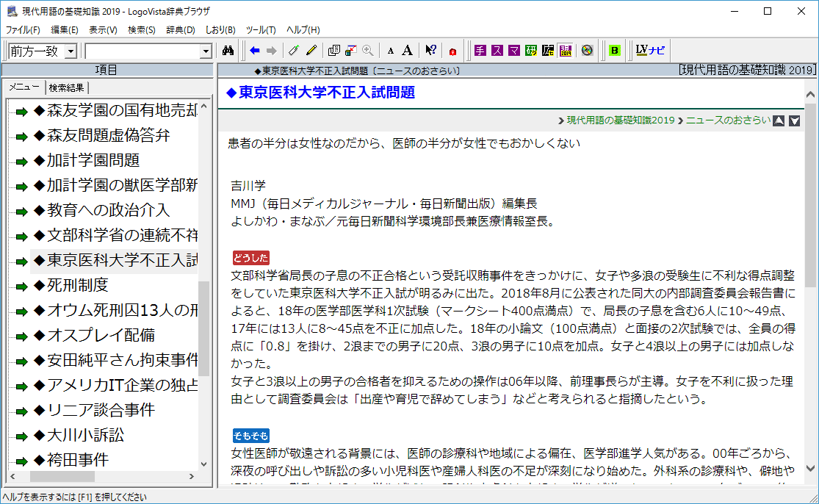Select 袴田事件 in the list
This screenshot has width=819, height=504.
[71, 460]
